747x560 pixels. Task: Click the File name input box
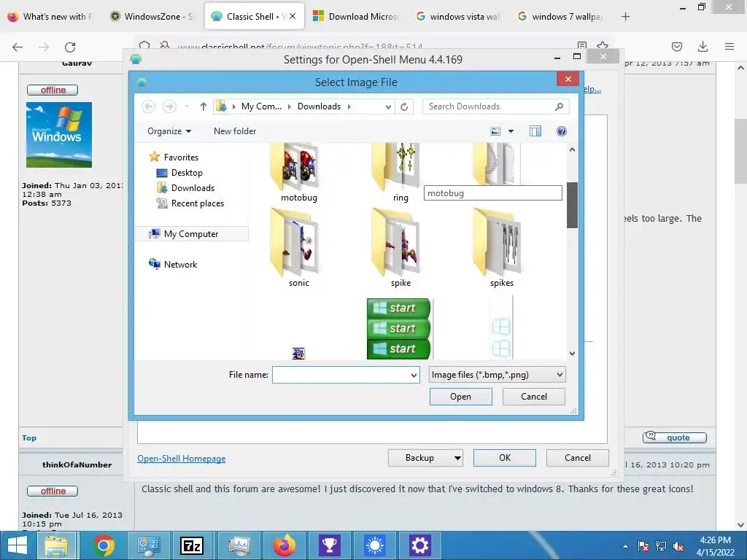(x=341, y=375)
